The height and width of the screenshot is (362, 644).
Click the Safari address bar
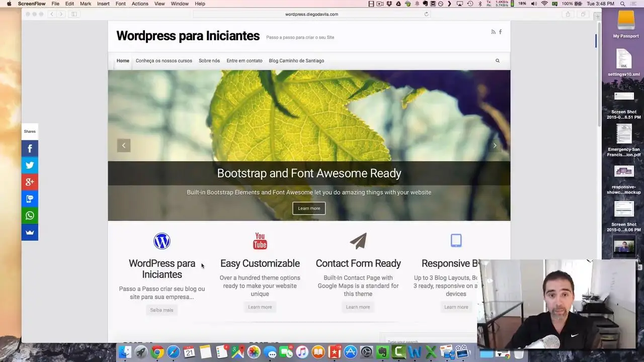[x=311, y=14]
